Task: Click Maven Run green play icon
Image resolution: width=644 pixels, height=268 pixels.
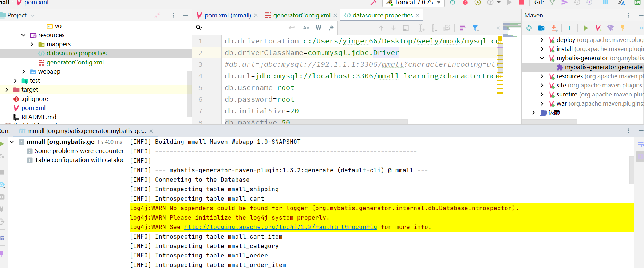Action: tap(586, 28)
